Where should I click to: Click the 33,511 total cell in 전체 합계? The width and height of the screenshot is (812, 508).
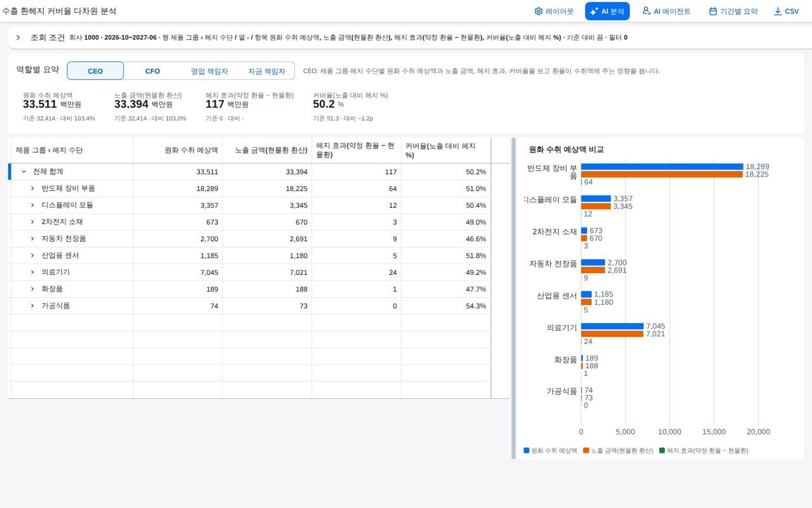[x=178, y=172]
